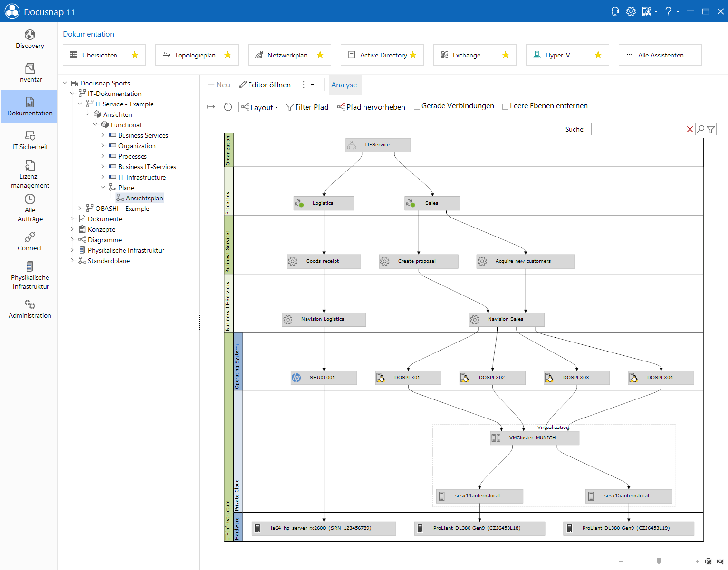The height and width of the screenshot is (570, 728).
Task: Click the Docusnap logo icon
Action: point(12,11)
